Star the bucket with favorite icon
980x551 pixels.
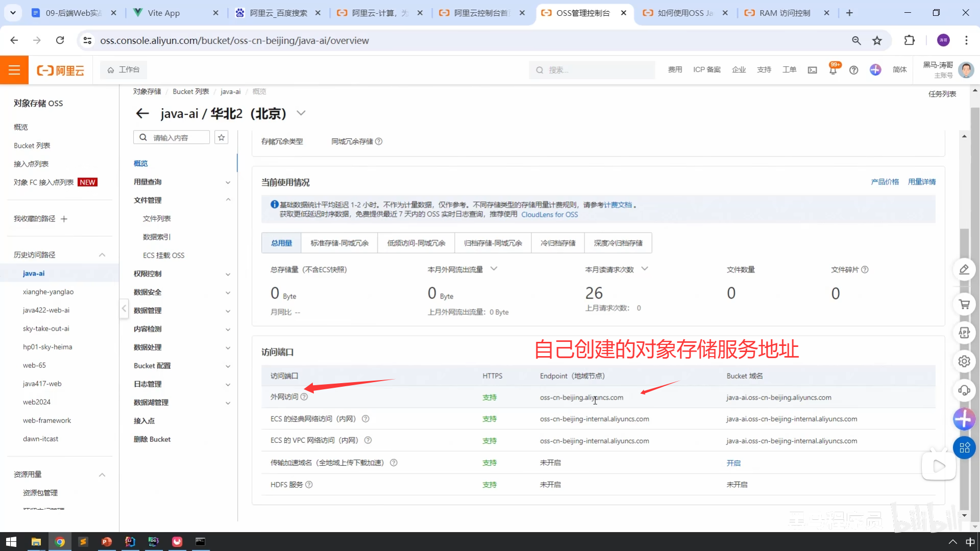[x=221, y=137]
